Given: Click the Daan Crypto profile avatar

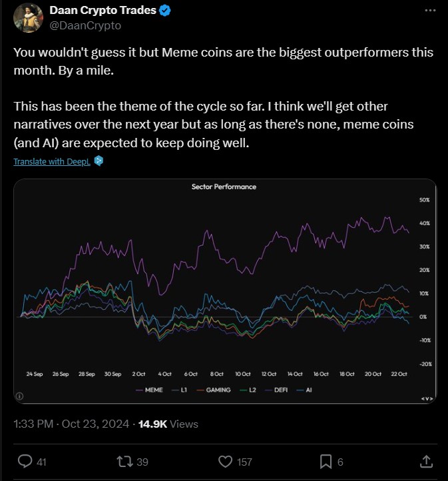Looking at the screenshot, I should coord(28,18).
